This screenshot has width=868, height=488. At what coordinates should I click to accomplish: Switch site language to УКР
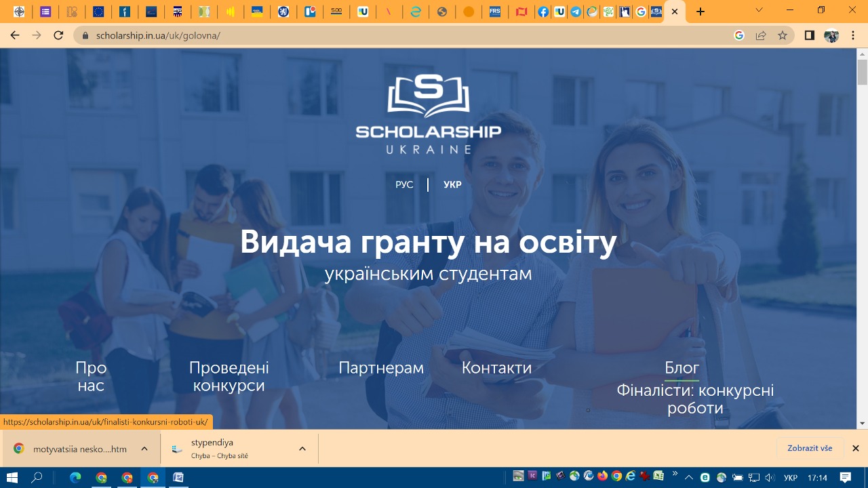(452, 185)
